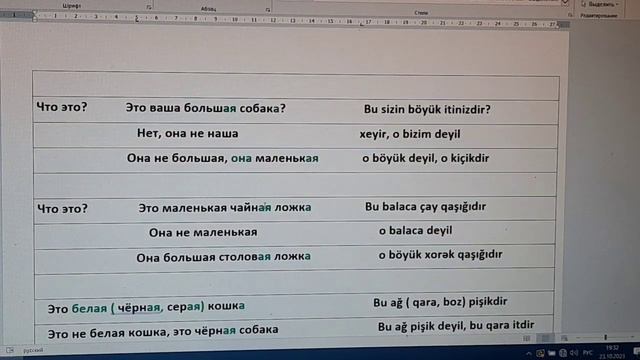Viewport: 640px width, 360px height.
Task: Click the zoom slider handle
Action: click(x=606, y=337)
